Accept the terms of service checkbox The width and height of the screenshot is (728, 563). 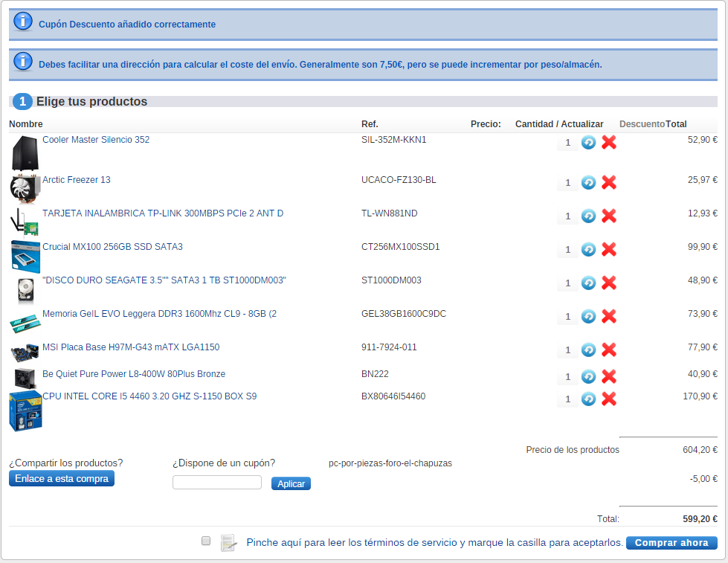click(206, 541)
